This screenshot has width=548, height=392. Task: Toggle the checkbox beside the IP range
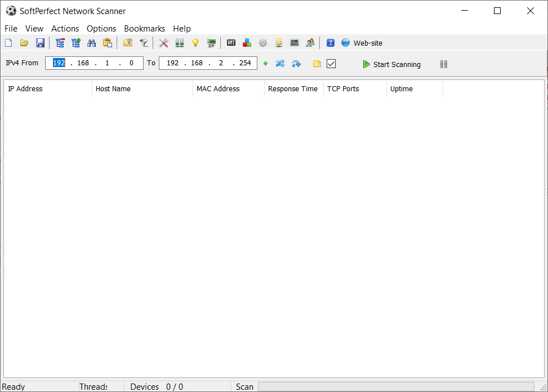tap(331, 64)
